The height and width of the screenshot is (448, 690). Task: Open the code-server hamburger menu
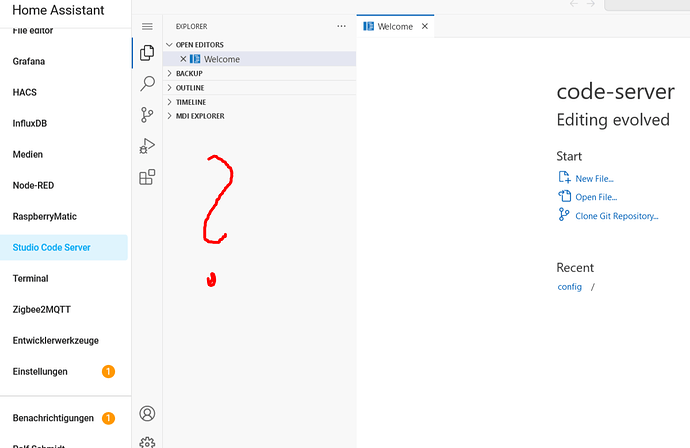pos(147,26)
